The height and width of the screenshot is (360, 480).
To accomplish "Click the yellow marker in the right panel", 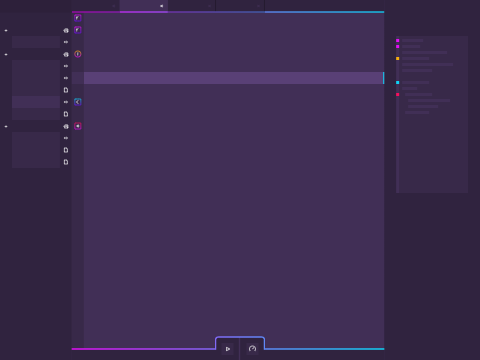I will [x=398, y=59].
